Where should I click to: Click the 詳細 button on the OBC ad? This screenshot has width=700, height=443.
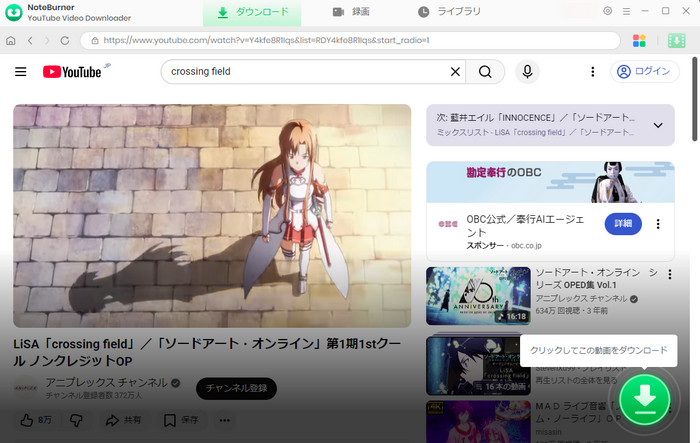coord(623,224)
